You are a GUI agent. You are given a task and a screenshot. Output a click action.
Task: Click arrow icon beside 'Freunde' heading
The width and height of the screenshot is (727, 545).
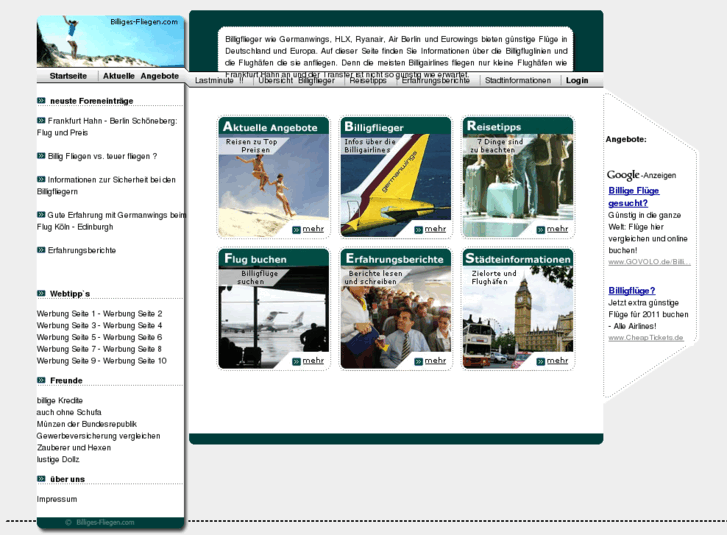tap(41, 380)
